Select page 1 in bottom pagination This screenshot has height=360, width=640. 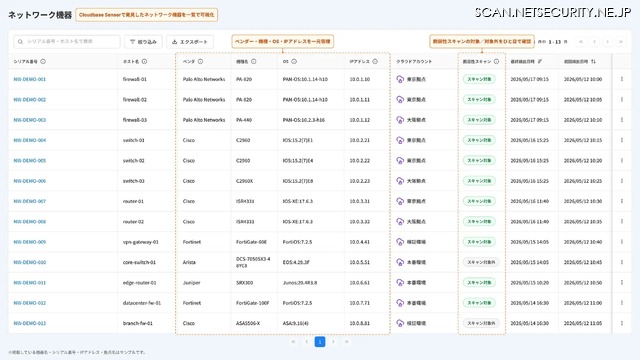[x=320, y=342]
